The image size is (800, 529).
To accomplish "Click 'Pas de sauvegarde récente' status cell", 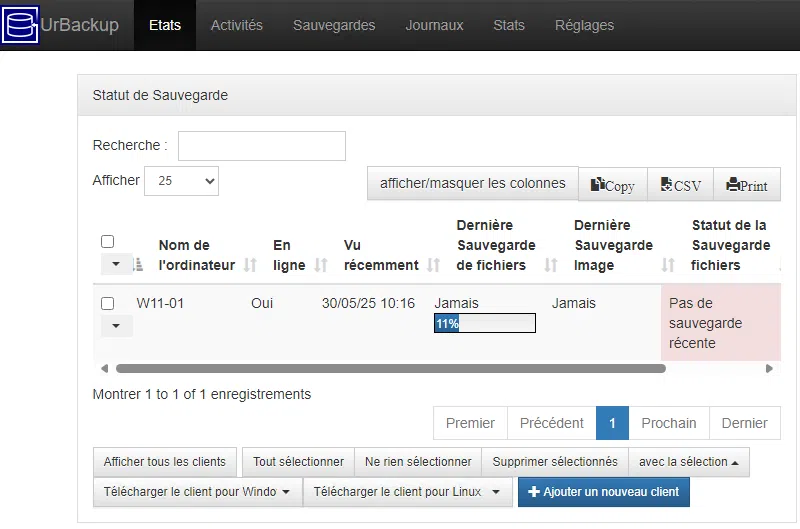I will pos(721,323).
